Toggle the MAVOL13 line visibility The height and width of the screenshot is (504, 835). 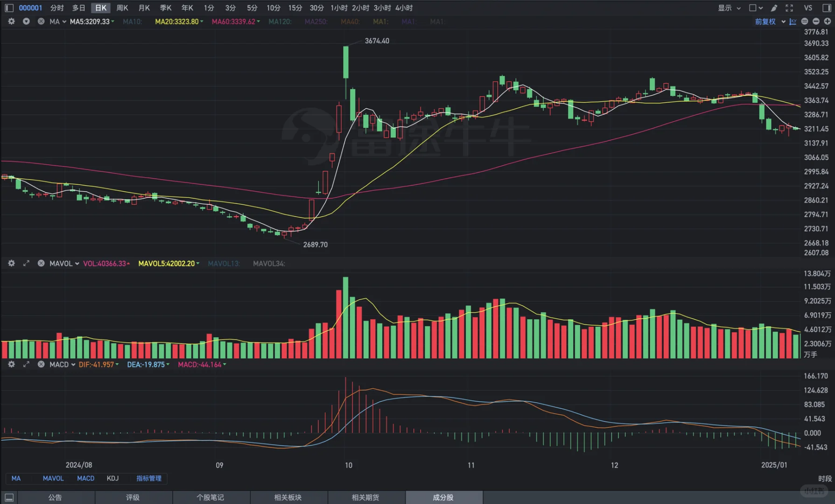point(224,264)
